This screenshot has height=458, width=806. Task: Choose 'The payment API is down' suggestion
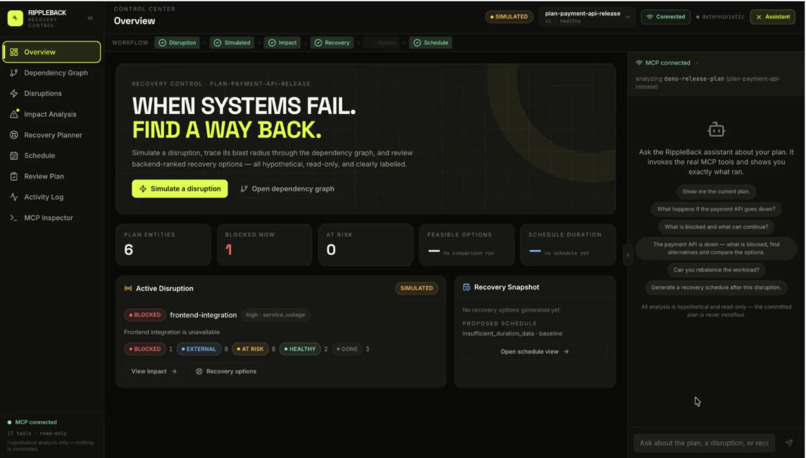716,248
